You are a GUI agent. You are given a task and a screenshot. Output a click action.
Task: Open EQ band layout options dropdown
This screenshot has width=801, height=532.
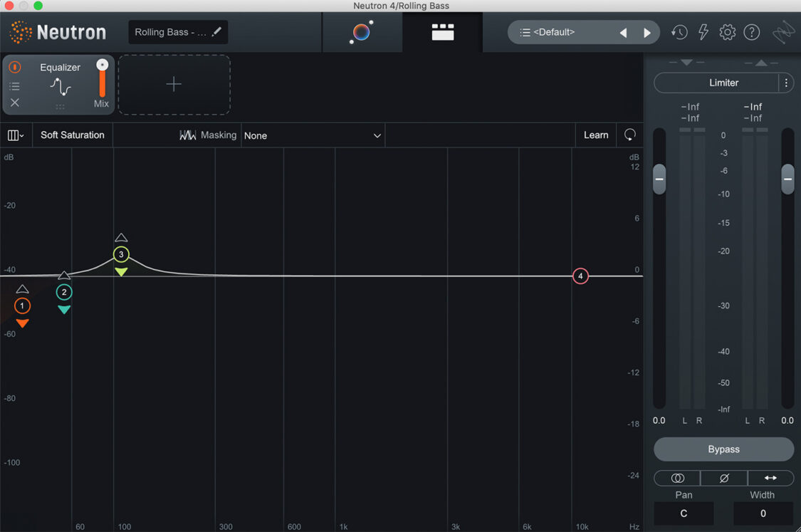[16, 135]
